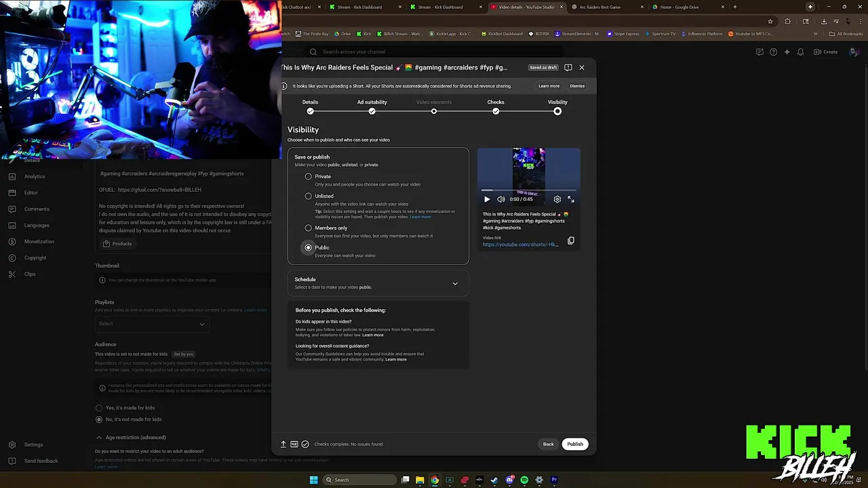Screen dimensions: 868x488
Task: Go to the Visibility step
Action: tap(557, 106)
